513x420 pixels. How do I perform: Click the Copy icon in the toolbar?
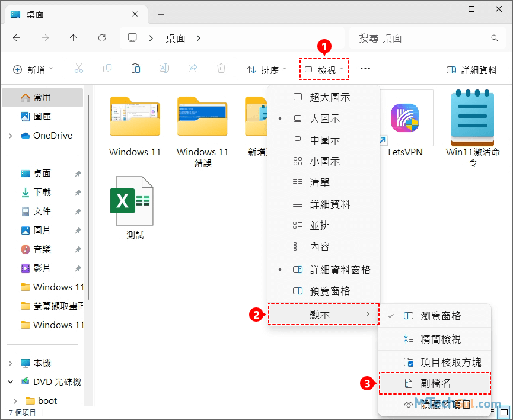(107, 68)
